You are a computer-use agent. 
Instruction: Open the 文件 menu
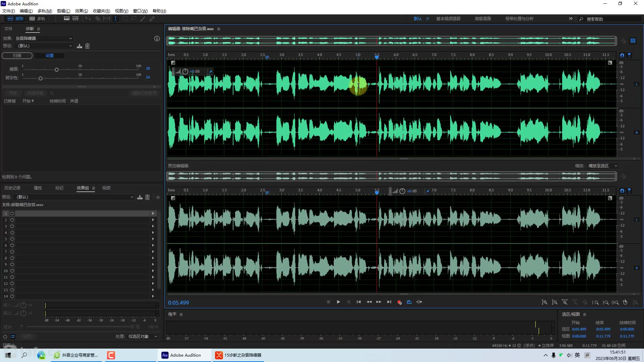(x=8, y=11)
